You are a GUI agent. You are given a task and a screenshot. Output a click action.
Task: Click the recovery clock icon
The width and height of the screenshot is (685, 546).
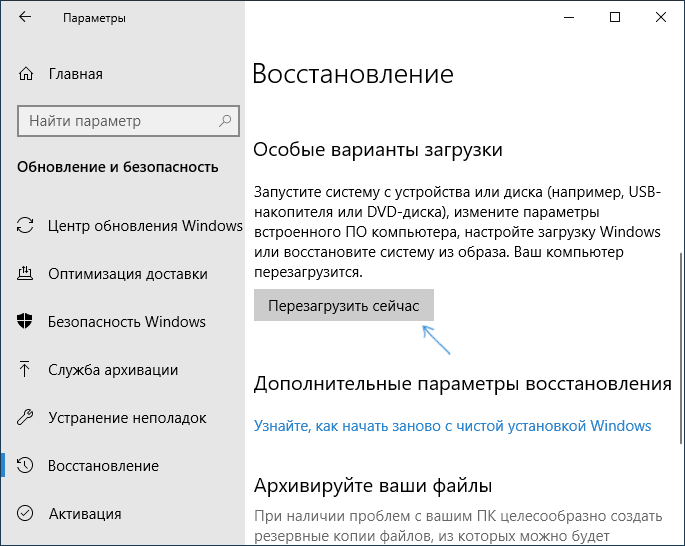25,465
